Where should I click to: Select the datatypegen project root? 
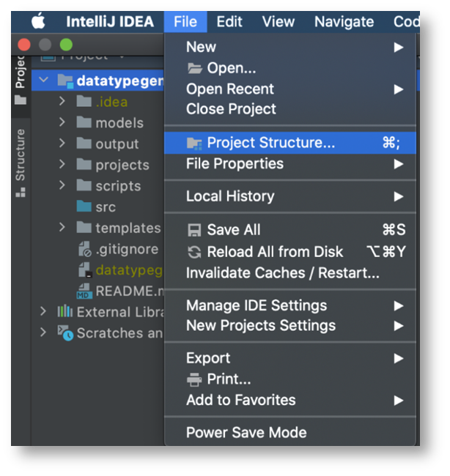pos(120,81)
